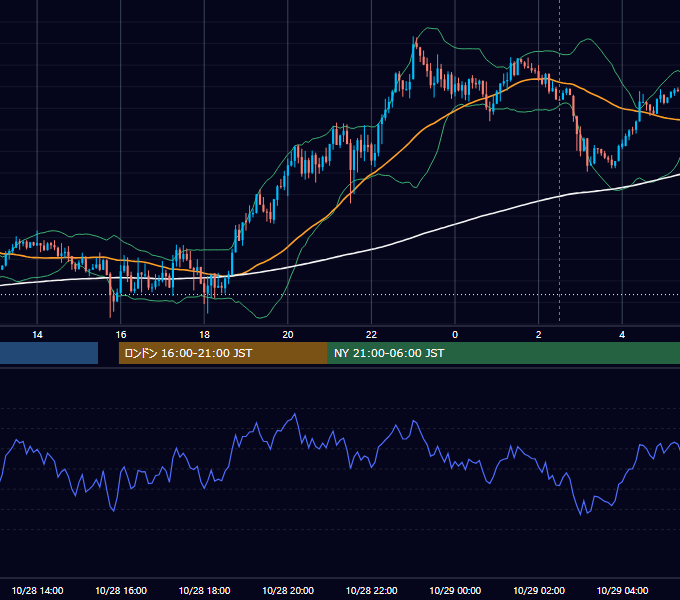Click the hour label 18 on price chart axis
680x600 pixels.
coord(204,335)
